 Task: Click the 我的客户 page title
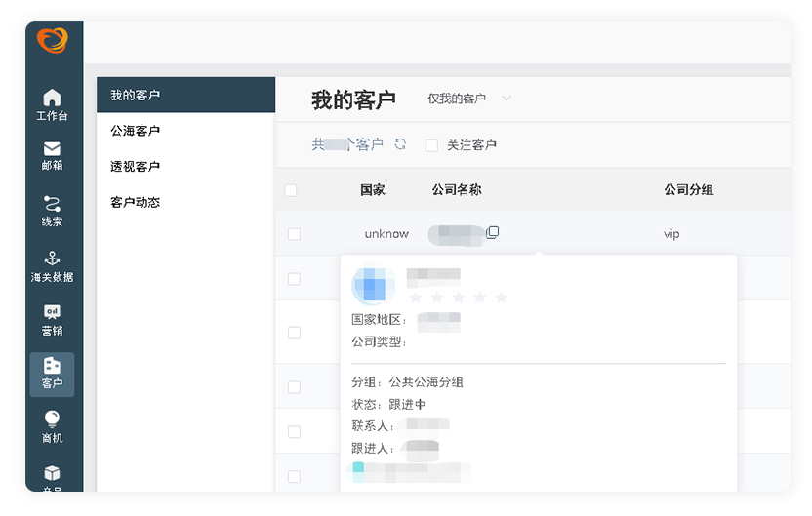353,99
